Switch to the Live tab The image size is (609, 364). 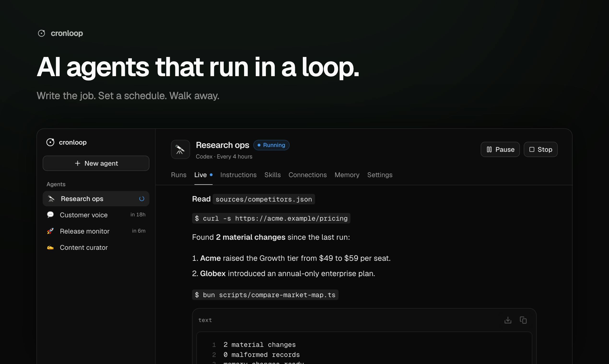[203, 175]
